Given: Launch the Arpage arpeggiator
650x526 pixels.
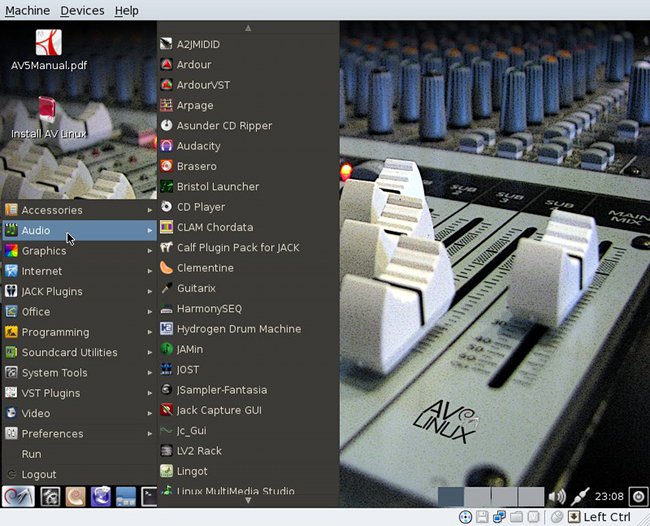Looking at the screenshot, I should 248,105.
